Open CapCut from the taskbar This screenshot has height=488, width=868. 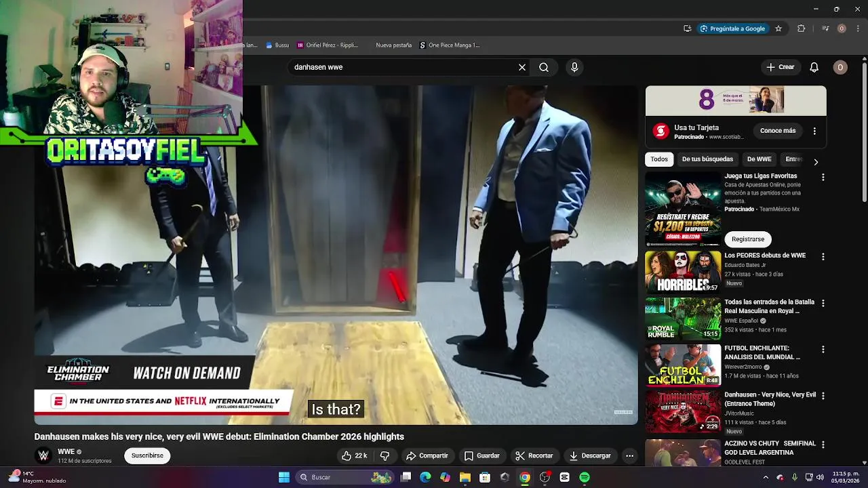tap(564, 477)
